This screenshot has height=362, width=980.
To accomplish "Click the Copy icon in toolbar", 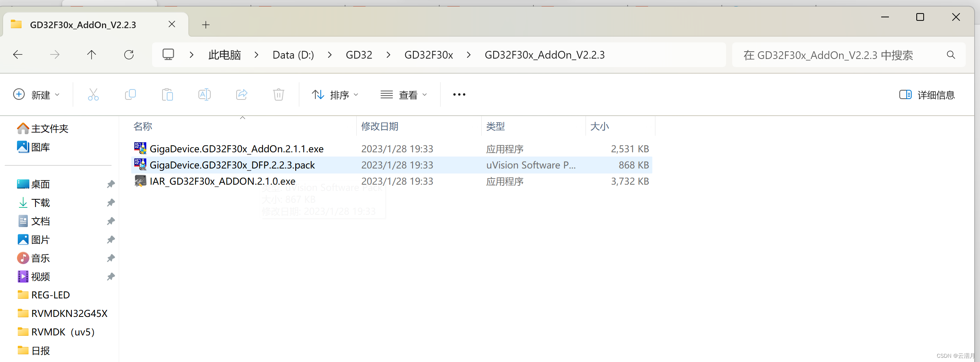I will [130, 94].
